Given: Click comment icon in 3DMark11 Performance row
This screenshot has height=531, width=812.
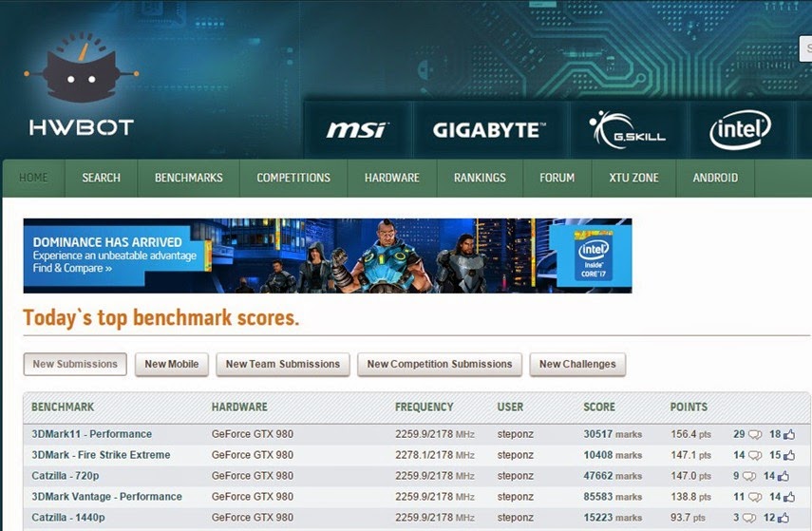Looking at the screenshot, I should (x=755, y=435).
